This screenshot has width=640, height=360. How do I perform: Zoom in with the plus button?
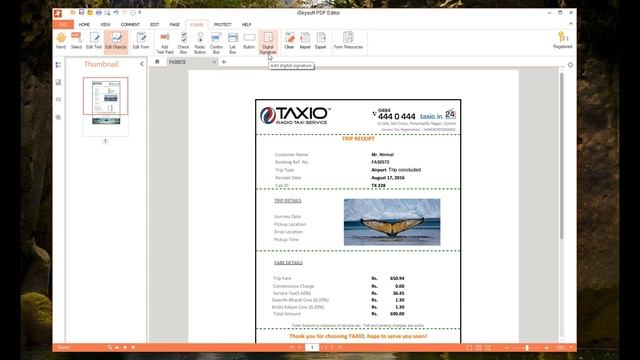tap(547, 347)
